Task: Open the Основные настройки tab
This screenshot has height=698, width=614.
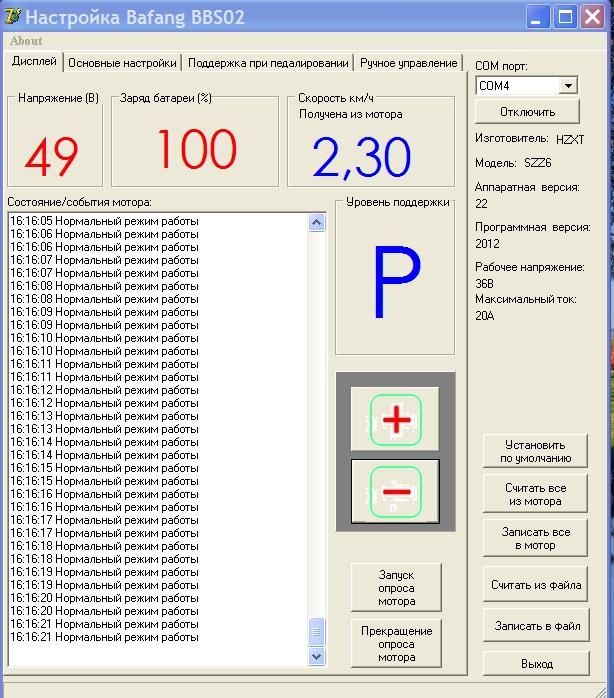Action: coord(122,63)
